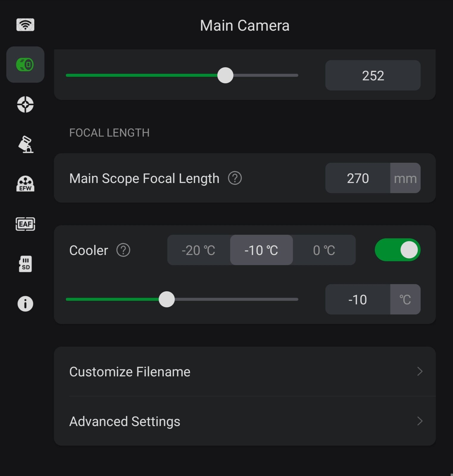
Task: Select the -20 °C cooler preset
Action: pyautogui.click(x=199, y=250)
